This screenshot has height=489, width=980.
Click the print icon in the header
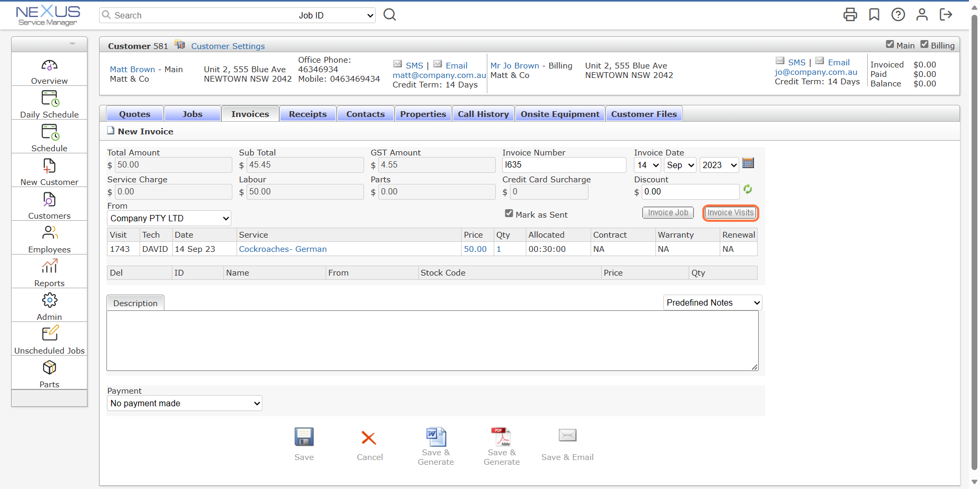click(x=850, y=15)
